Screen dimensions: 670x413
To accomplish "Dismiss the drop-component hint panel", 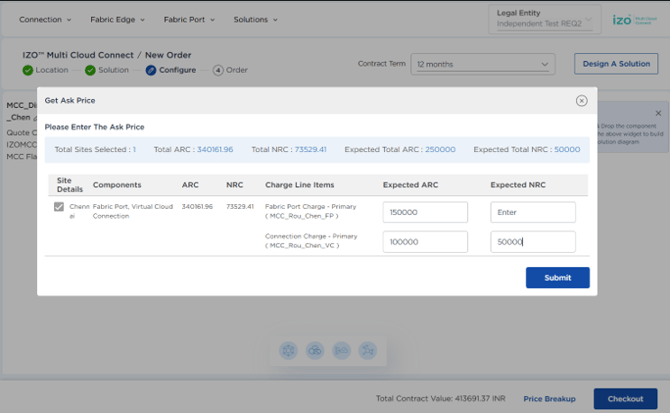I will pos(658,113).
